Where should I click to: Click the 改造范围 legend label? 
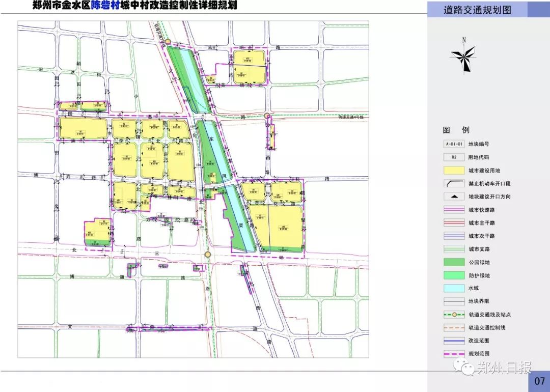click(479, 341)
